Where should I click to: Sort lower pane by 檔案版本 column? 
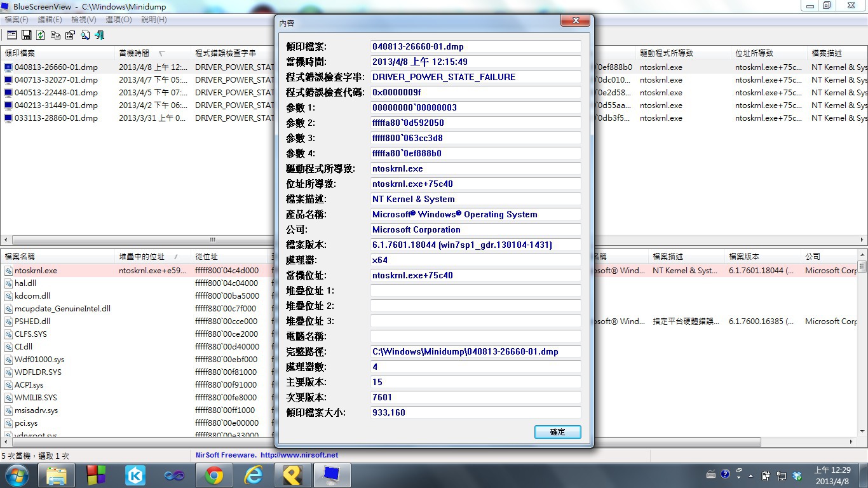763,257
